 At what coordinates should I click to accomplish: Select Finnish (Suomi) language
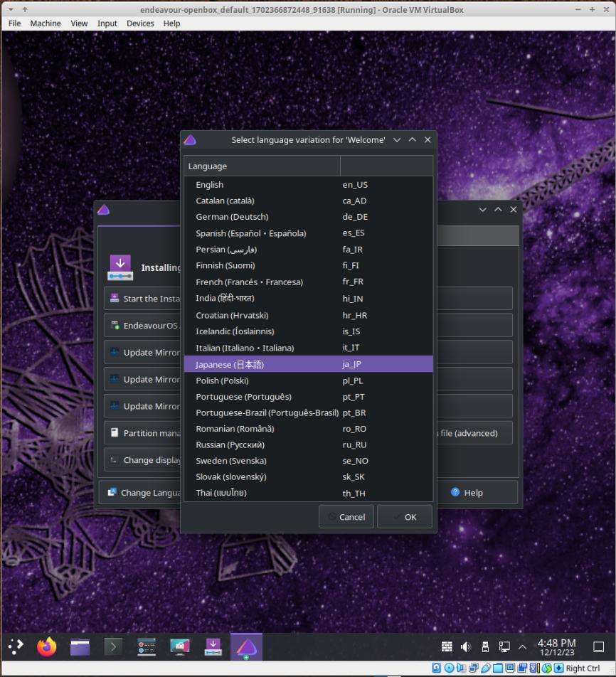pyautogui.click(x=309, y=265)
